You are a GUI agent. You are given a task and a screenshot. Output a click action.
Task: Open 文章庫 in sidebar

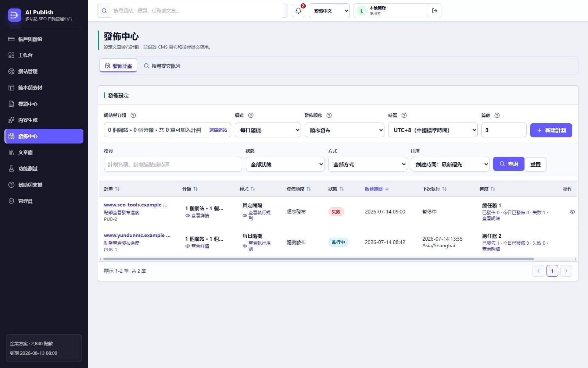point(44,152)
